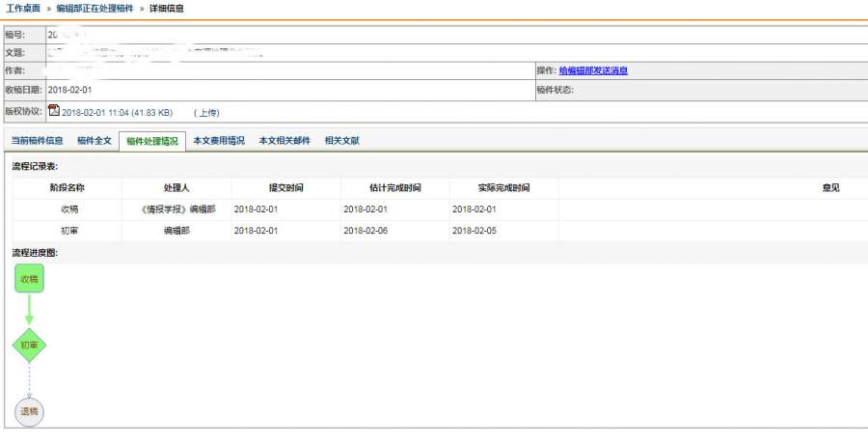Go to 工作桌面 breadcrumb
This screenshot has height=446, width=868.
(x=23, y=9)
